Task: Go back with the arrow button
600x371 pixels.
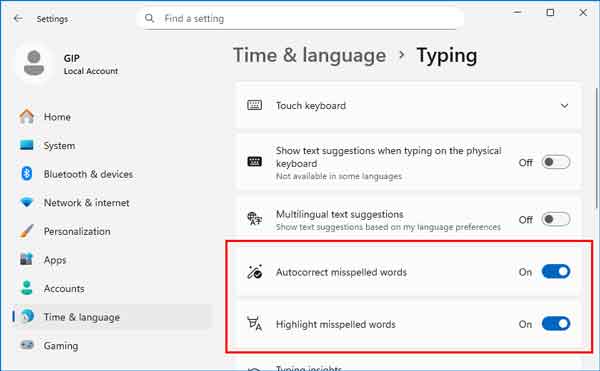Action: (x=18, y=18)
